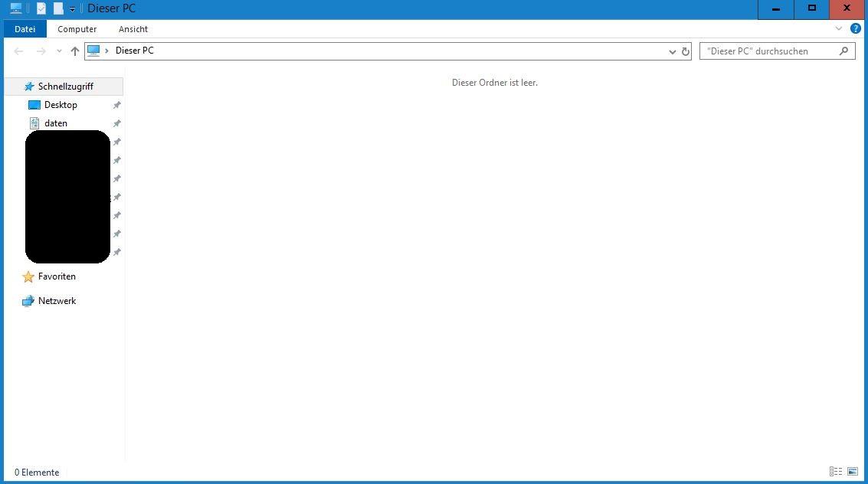Click the properties quick access toolbar icon
Screen dimensions: 868x484
[x=41, y=8]
